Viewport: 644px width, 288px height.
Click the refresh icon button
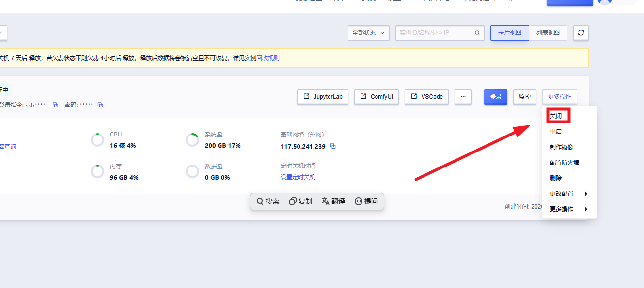point(581,33)
